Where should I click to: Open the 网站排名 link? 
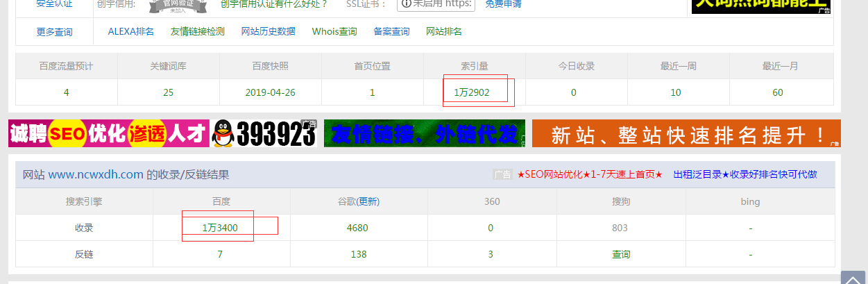[x=444, y=31]
